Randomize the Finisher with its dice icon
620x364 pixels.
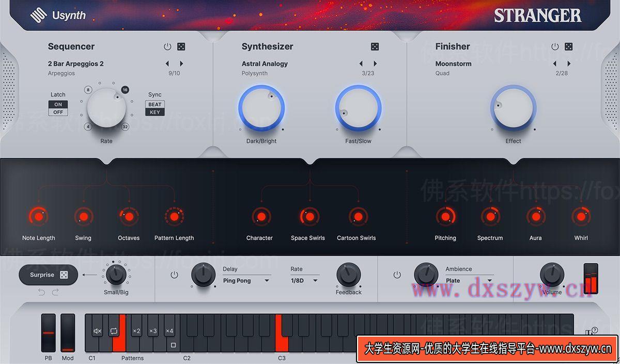click(x=569, y=46)
